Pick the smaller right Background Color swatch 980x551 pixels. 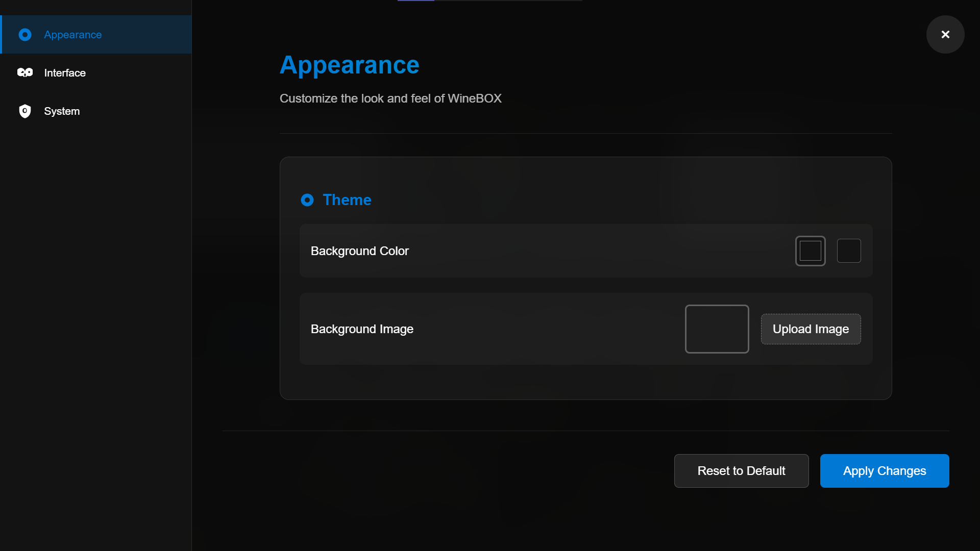(x=849, y=251)
